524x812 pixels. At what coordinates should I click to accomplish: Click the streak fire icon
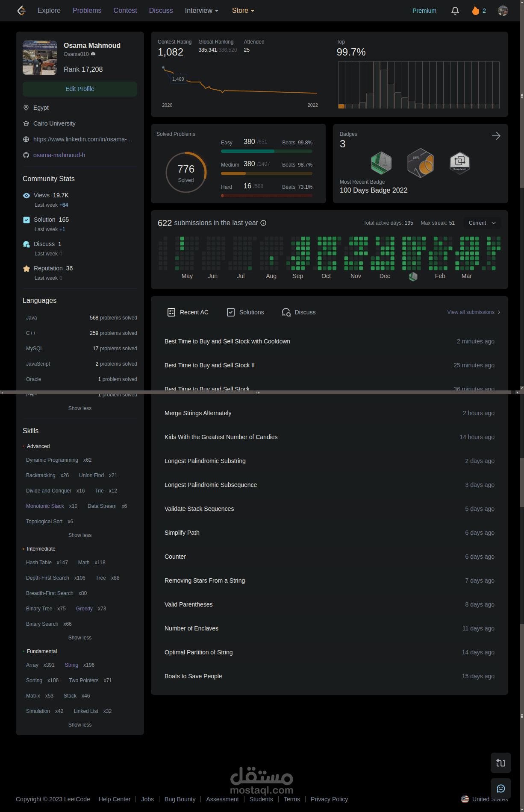click(475, 11)
